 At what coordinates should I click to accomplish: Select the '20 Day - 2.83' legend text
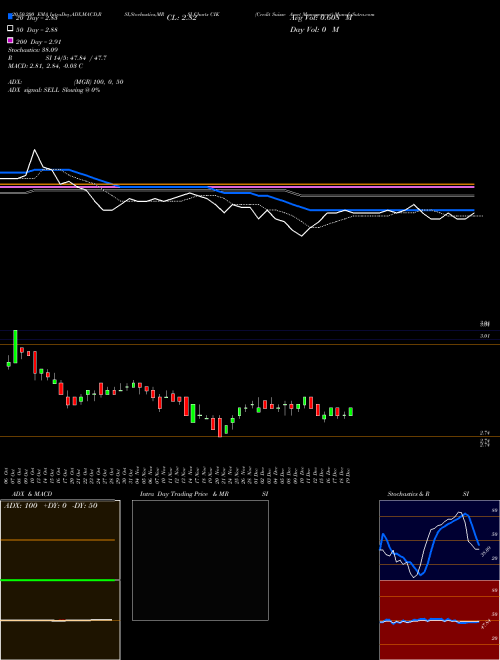pos(37,18)
